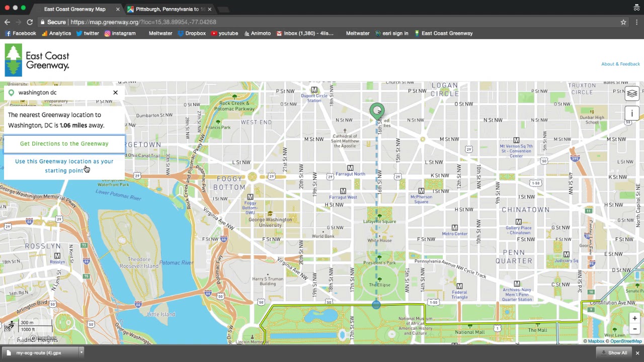The height and width of the screenshot is (362, 644).
Task: Open the Facebook bookmark
Action: coord(21,33)
